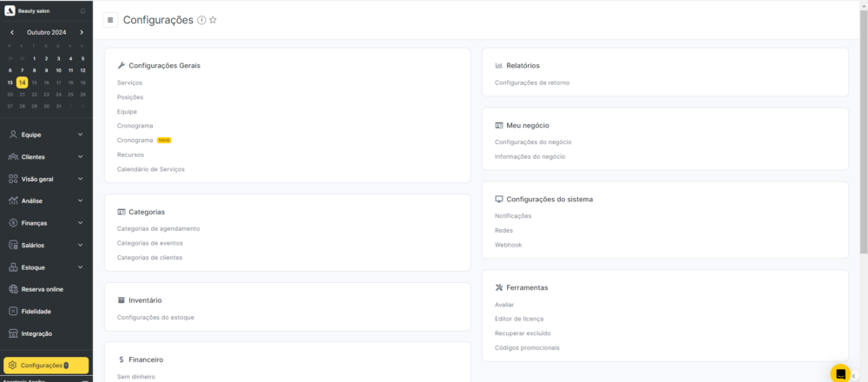Open Categorias de eventos

click(x=150, y=242)
